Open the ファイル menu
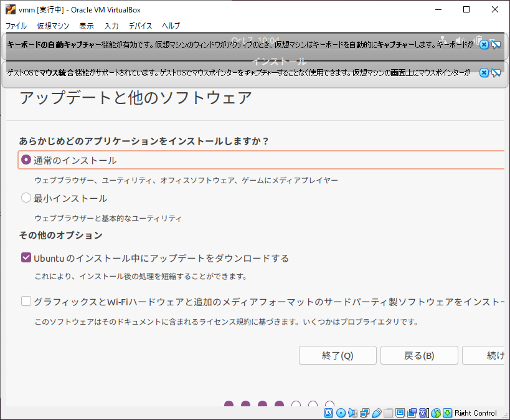The height and width of the screenshot is (420, 510). (16, 26)
